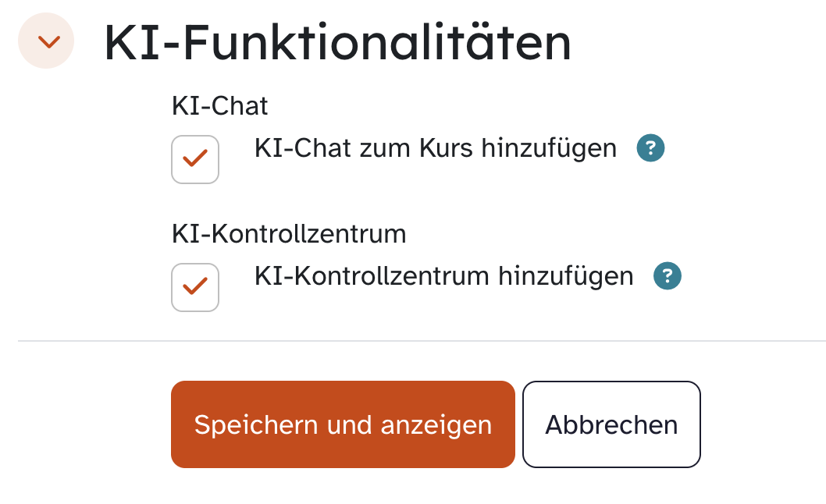Click the Speichern und anzeigen button
Image resolution: width=826 pixels, height=504 pixels.
click(x=343, y=424)
